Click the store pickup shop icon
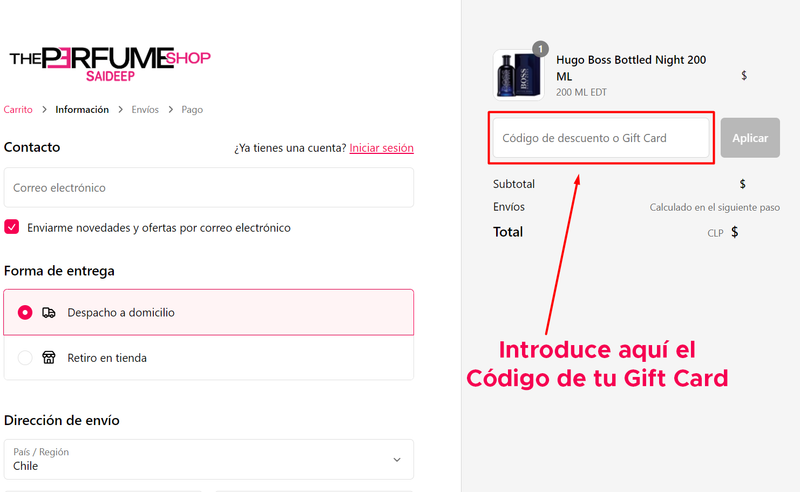 48,357
